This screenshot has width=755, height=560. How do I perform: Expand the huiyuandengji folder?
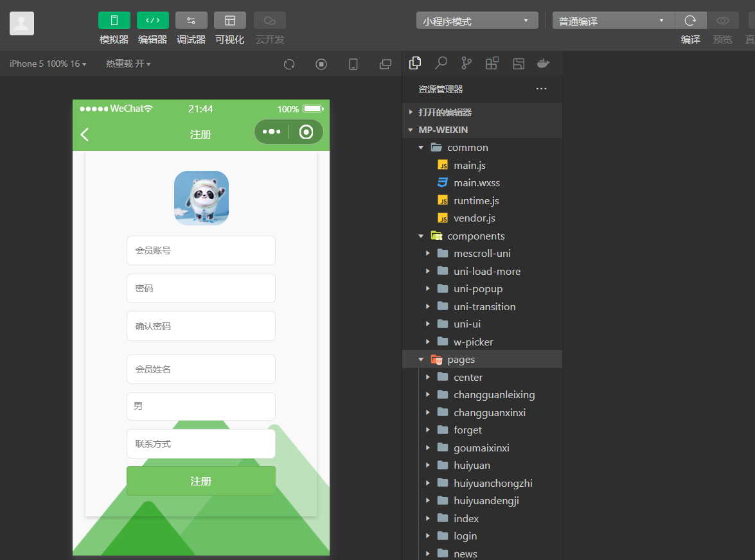coord(482,501)
